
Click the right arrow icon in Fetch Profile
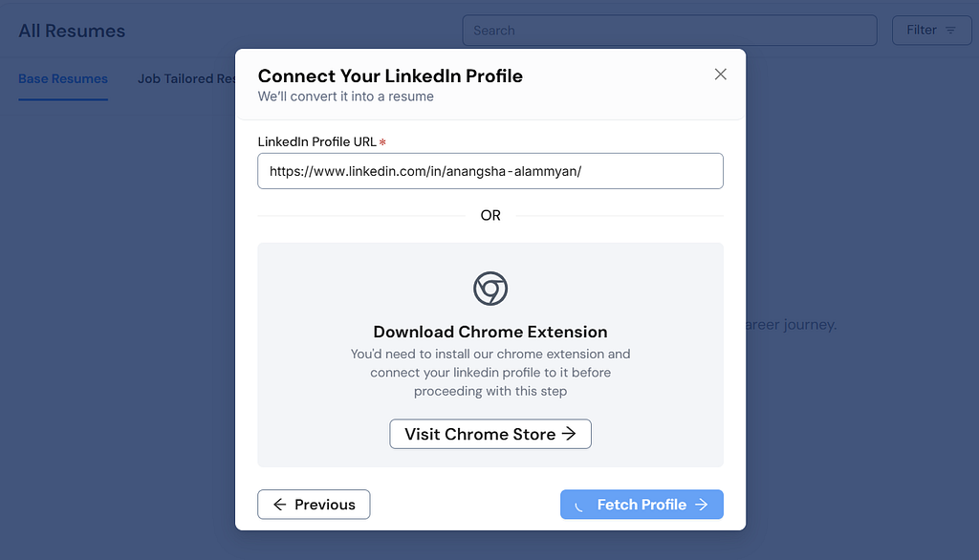(x=701, y=505)
